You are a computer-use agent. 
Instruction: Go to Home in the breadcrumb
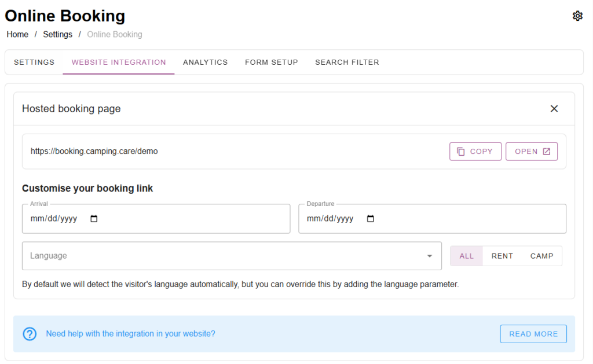pos(17,34)
